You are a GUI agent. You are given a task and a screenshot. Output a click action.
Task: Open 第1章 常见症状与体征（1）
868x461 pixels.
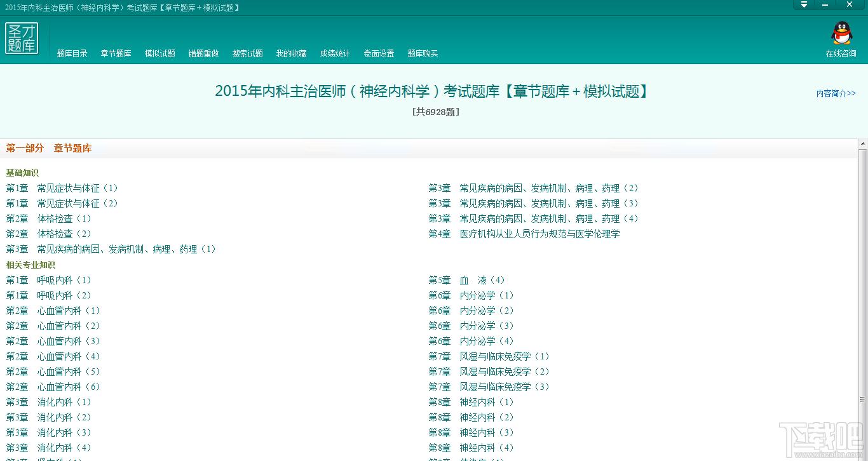coord(62,188)
